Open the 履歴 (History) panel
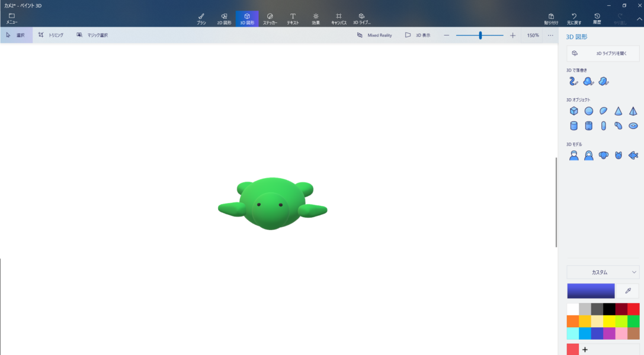The image size is (644, 355). (597, 19)
